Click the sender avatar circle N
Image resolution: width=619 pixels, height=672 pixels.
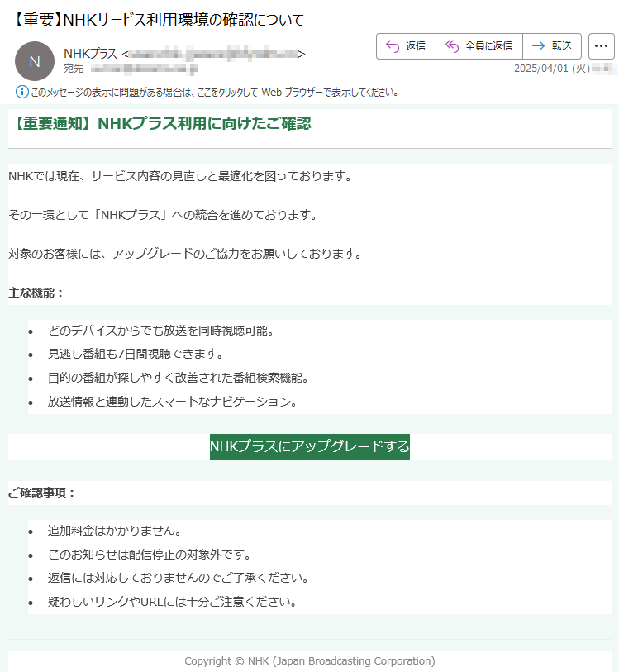point(35,61)
